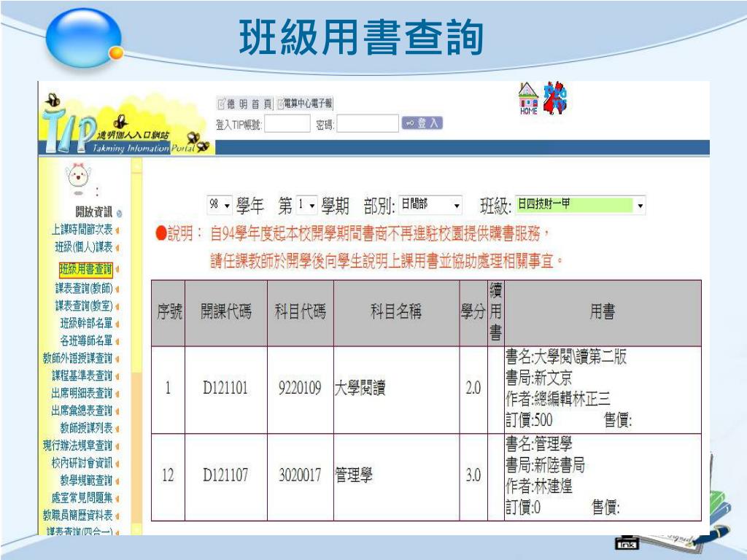747x560 pixels.
Task: Click author text 作者:林建煌
Action: [539, 486]
